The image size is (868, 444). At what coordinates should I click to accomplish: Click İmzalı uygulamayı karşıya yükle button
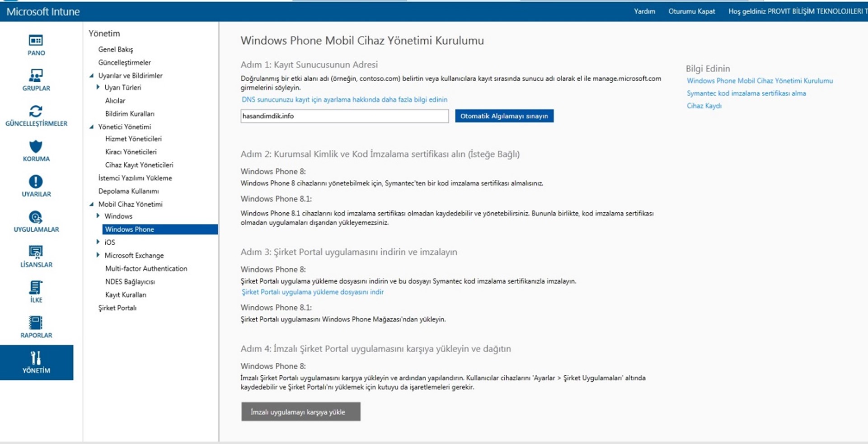[301, 412]
